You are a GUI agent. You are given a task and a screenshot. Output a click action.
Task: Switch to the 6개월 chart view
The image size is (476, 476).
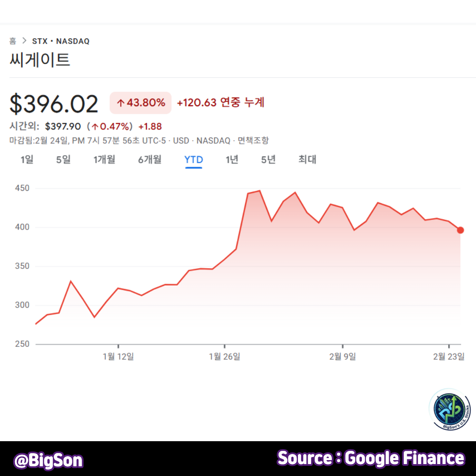(150, 160)
